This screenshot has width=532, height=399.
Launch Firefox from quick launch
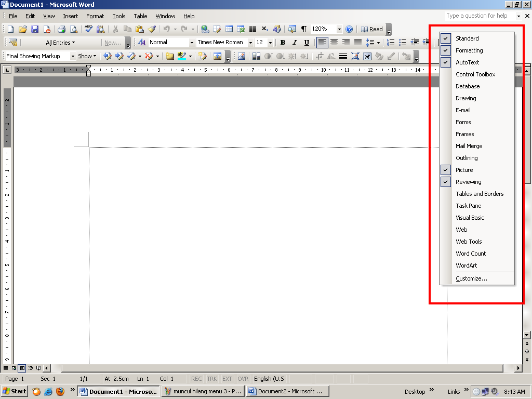click(60, 392)
